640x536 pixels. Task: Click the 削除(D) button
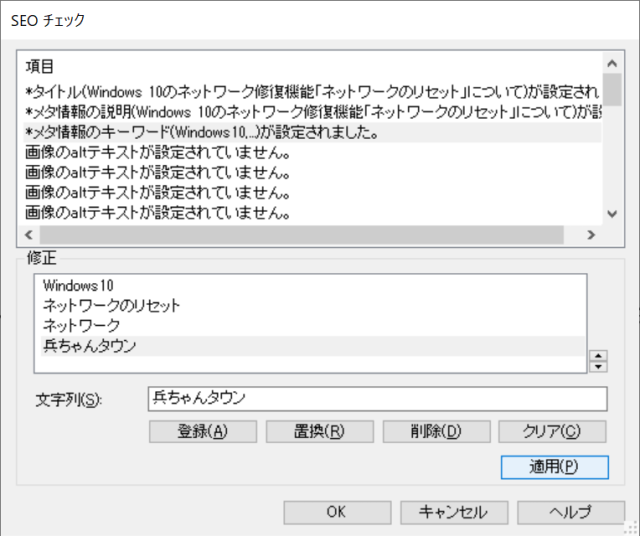coord(436,431)
